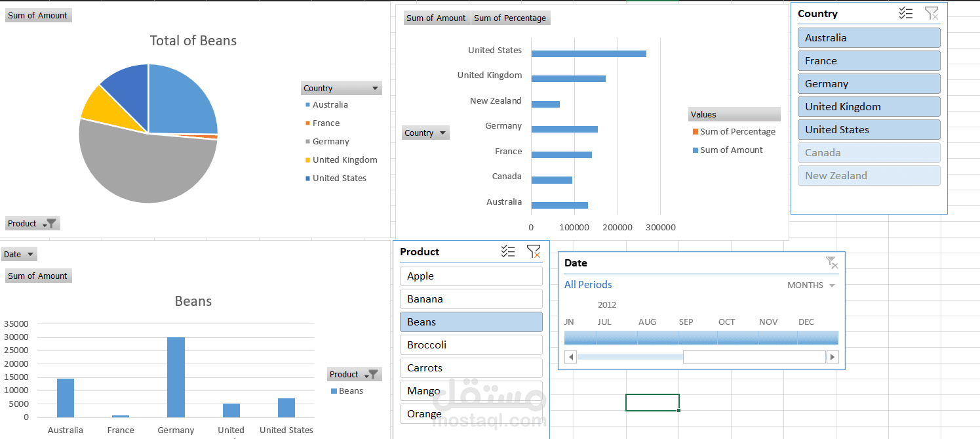Choose Broccoli in the Product slicer
The height and width of the screenshot is (439, 980).
[x=471, y=345]
